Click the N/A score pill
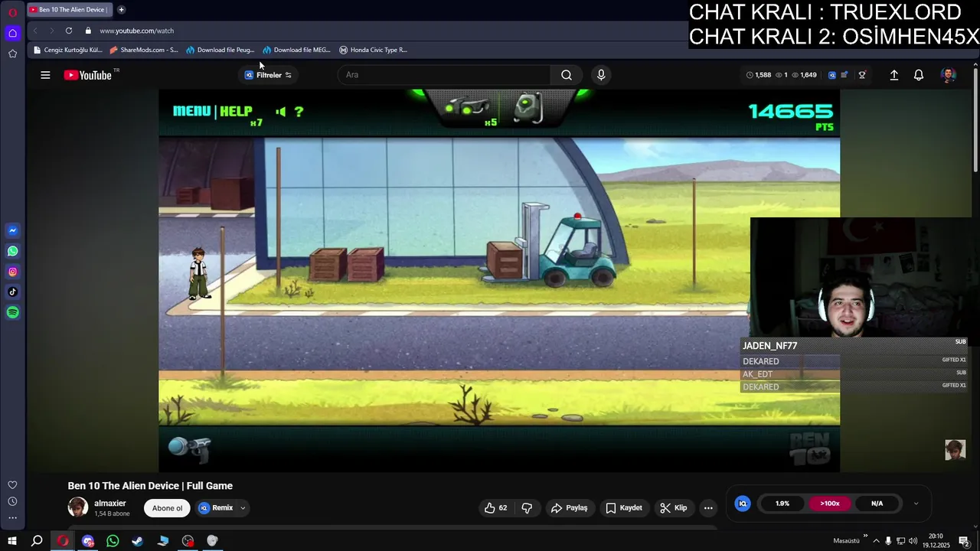Viewport: 980px width, 551px height. pos(877,504)
